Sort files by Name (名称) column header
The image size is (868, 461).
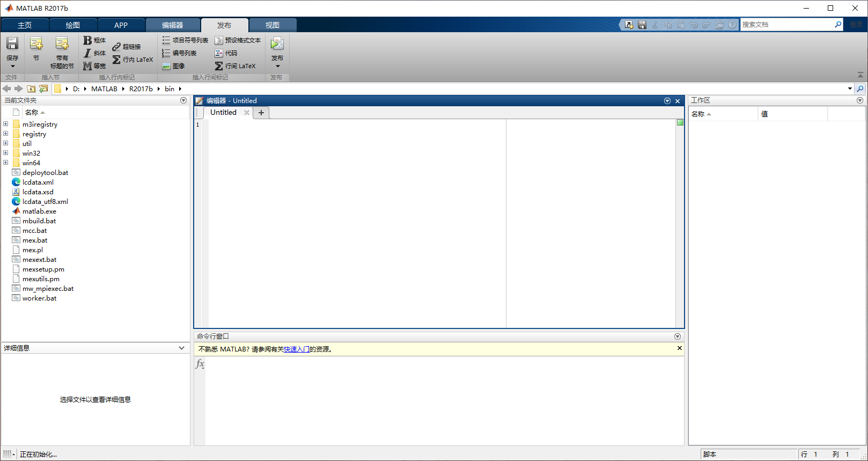coord(35,113)
